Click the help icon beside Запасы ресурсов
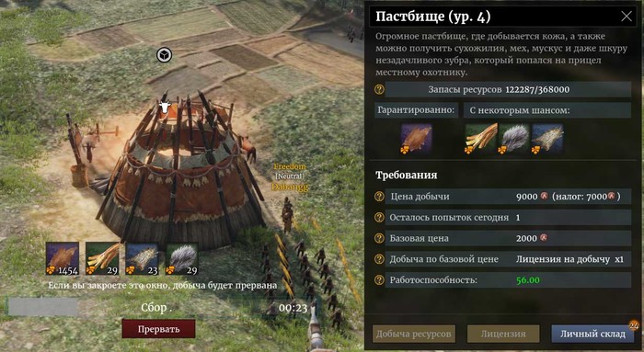 coord(379,89)
